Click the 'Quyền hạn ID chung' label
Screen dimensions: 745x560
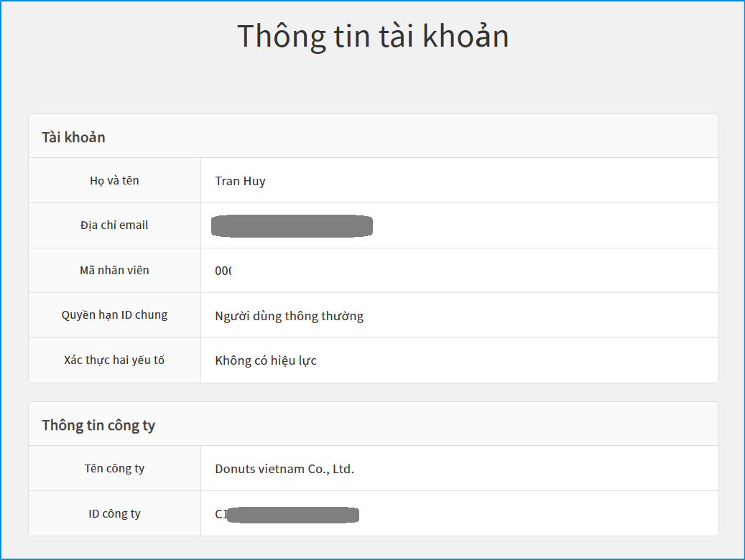pyautogui.click(x=114, y=315)
